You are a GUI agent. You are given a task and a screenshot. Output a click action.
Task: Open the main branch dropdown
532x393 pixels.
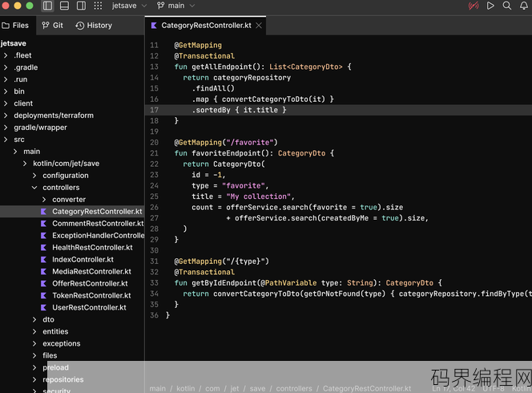pyautogui.click(x=175, y=6)
